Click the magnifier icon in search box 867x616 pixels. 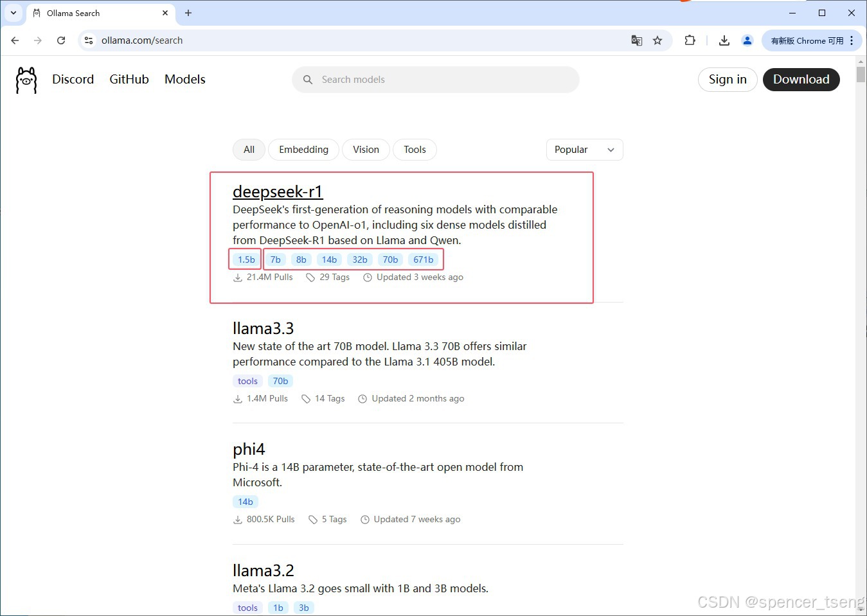[x=308, y=80]
